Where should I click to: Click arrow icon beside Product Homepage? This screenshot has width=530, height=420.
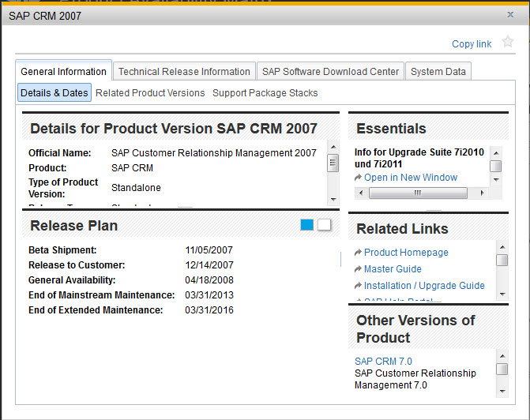click(x=358, y=252)
